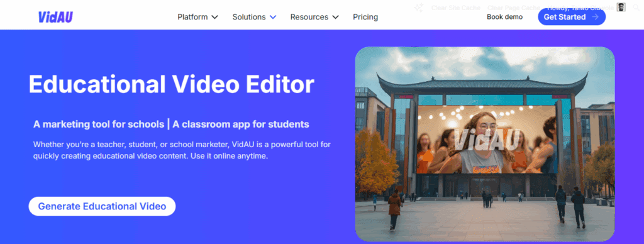Click the VidAU logo in the header
This screenshot has width=644, height=244.
click(x=55, y=16)
